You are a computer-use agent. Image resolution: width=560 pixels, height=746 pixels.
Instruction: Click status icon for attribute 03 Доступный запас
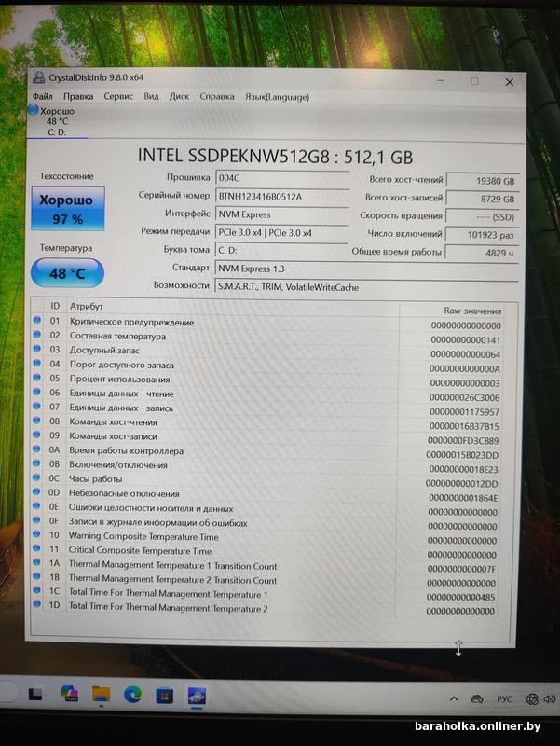37,349
